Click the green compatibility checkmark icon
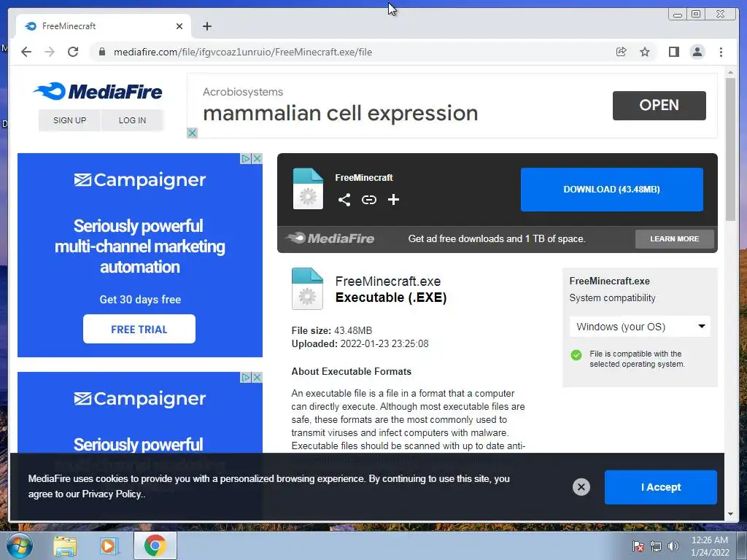 [x=576, y=355]
